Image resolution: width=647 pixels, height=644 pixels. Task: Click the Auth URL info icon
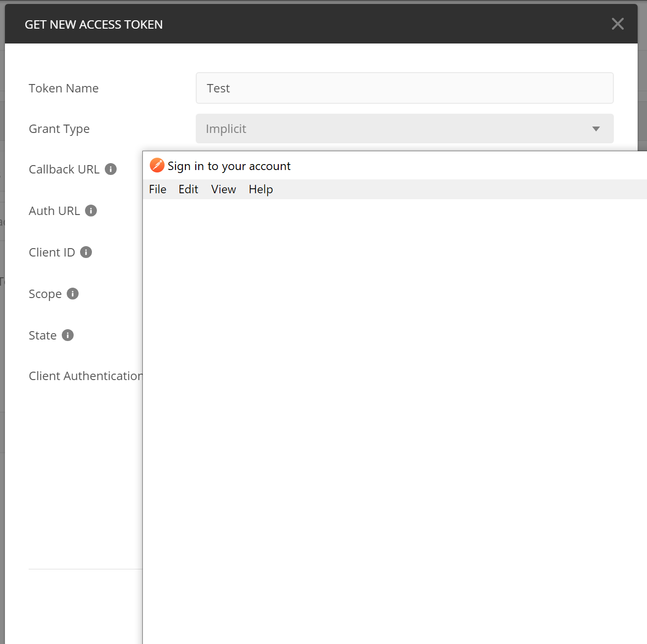(91, 211)
